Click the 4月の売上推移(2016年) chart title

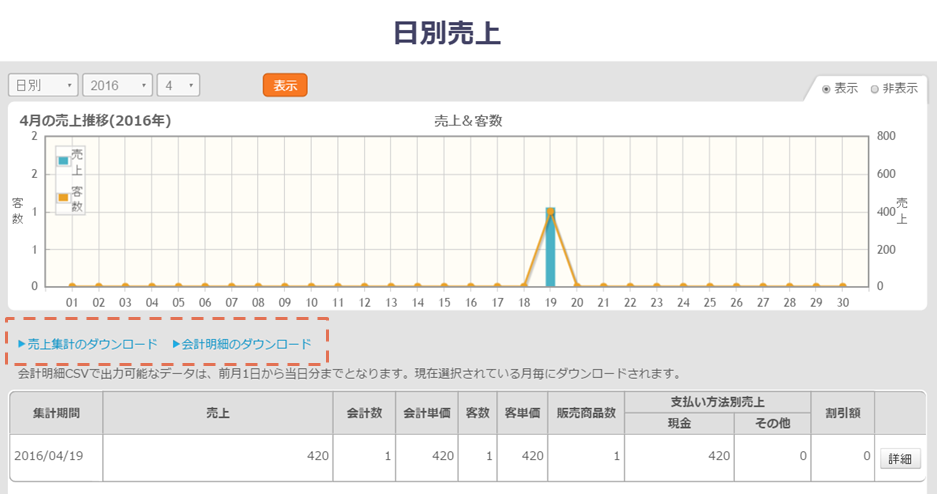[x=96, y=121]
